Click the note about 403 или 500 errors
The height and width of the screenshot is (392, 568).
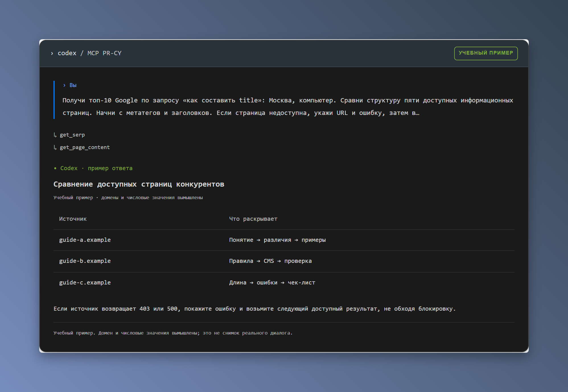[x=255, y=309]
